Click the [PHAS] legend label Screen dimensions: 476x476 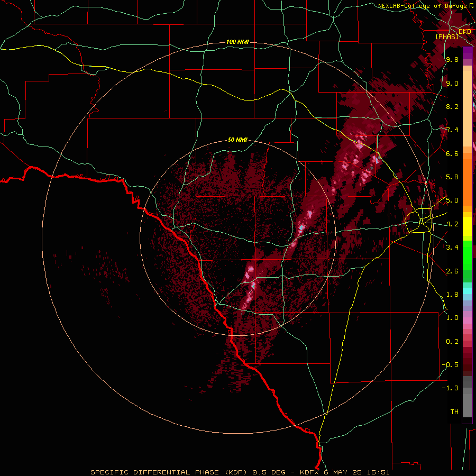click(447, 37)
